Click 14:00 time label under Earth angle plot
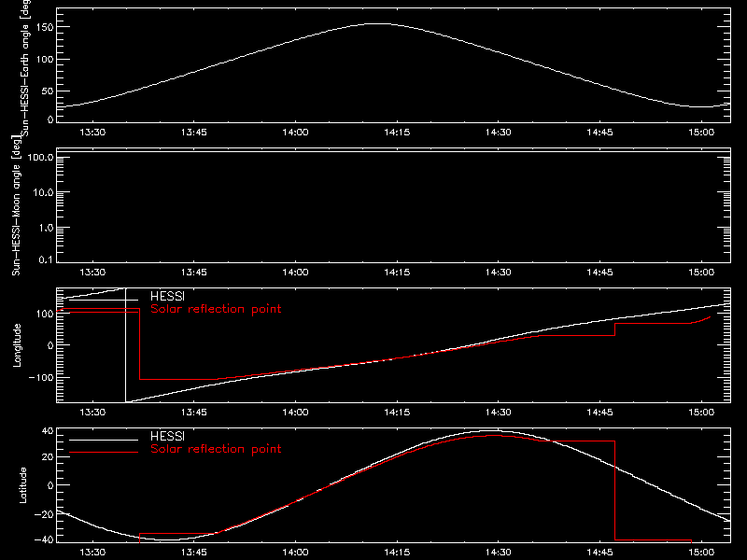 pos(295,133)
